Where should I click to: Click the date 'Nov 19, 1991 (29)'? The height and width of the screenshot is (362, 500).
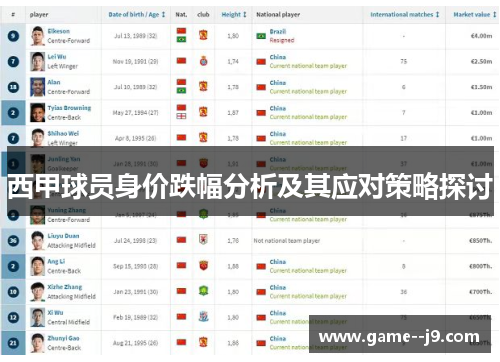pos(135,61)
